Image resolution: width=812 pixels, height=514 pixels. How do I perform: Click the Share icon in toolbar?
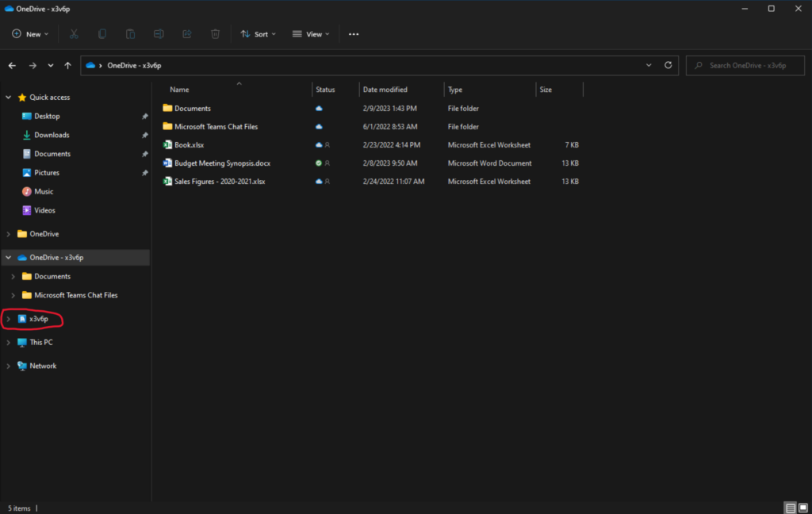(187, 34)
